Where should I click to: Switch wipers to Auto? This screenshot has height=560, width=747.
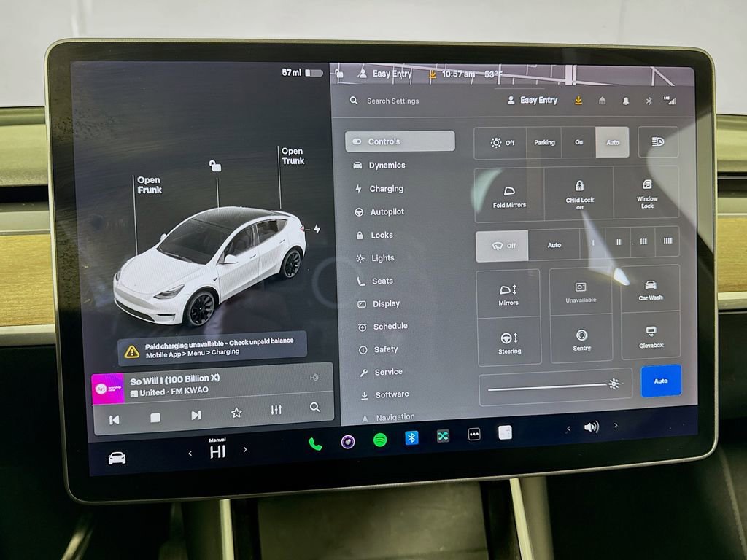(554, 245)
